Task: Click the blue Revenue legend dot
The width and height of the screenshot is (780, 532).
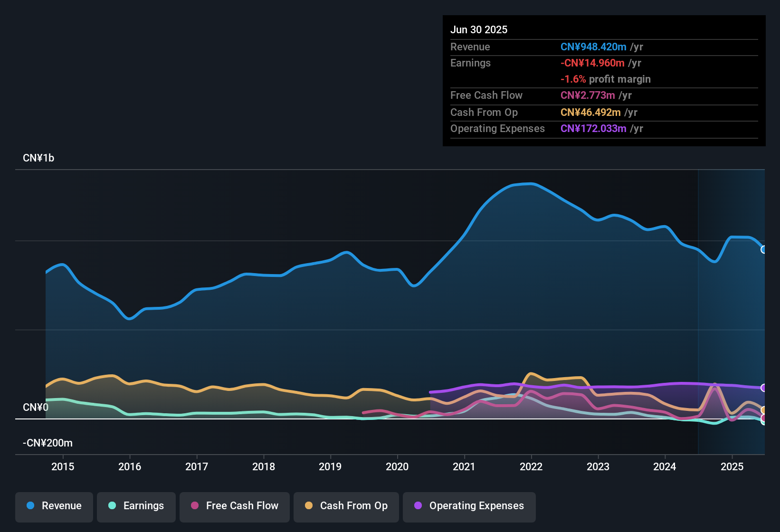Action: pyautogui.click(x=30, y=505)
